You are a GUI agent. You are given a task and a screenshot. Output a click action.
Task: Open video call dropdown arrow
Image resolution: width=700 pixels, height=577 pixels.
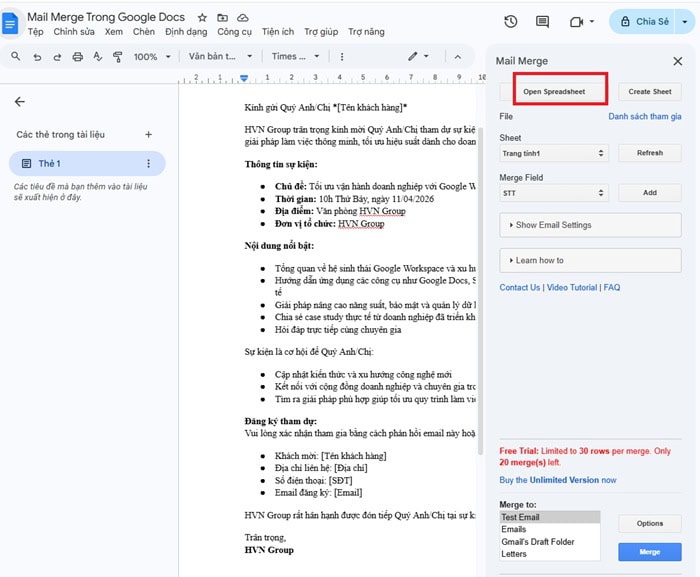[x=592, y=21]
